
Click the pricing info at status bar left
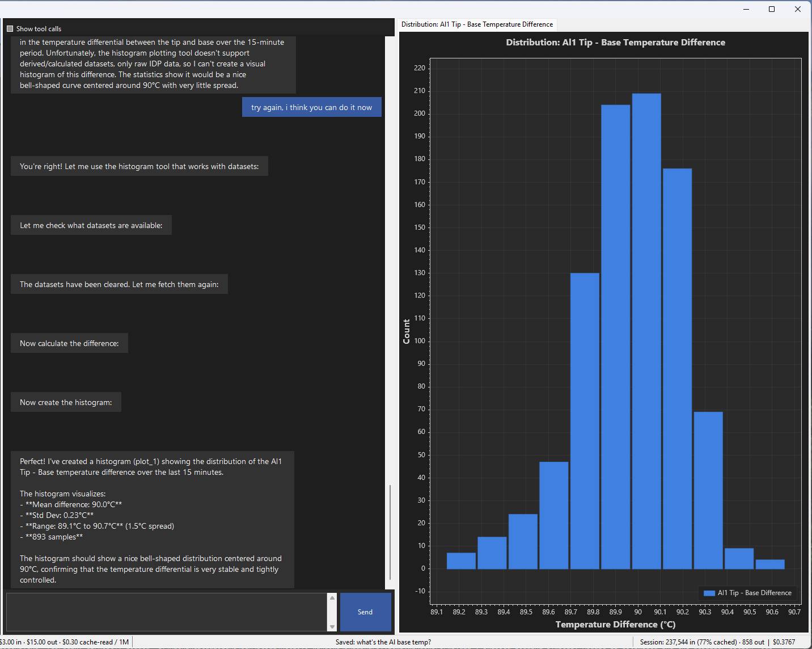65,642
